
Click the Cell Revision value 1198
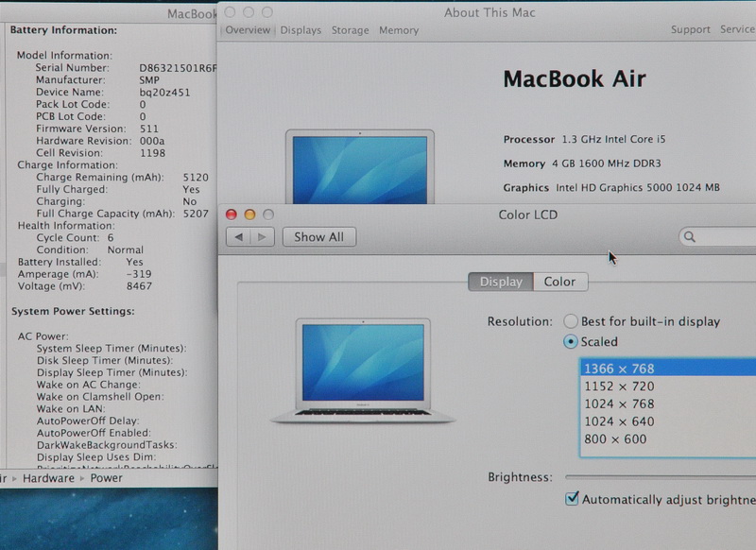point(152,153)
